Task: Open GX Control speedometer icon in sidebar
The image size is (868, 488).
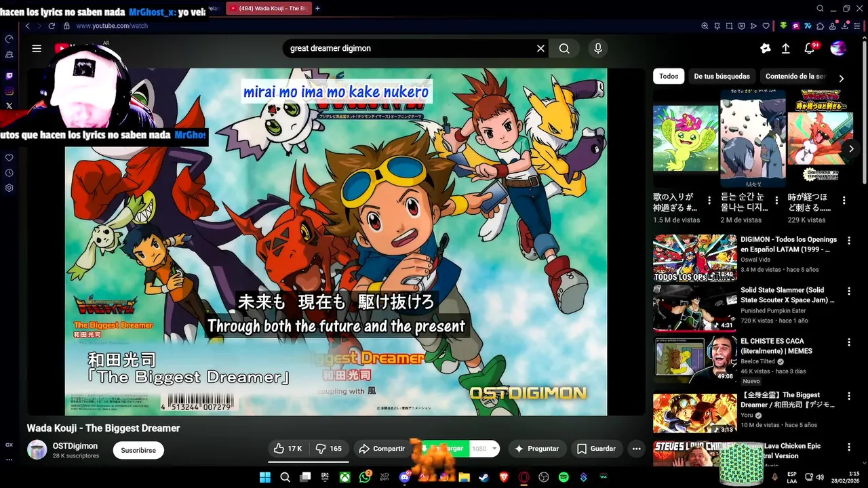Action: click(9, 39)
